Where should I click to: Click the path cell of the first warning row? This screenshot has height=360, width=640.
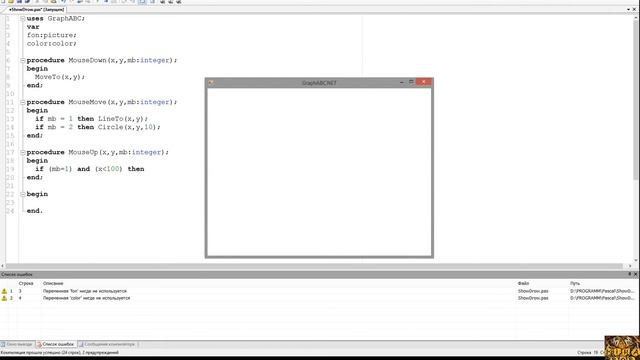602,291
